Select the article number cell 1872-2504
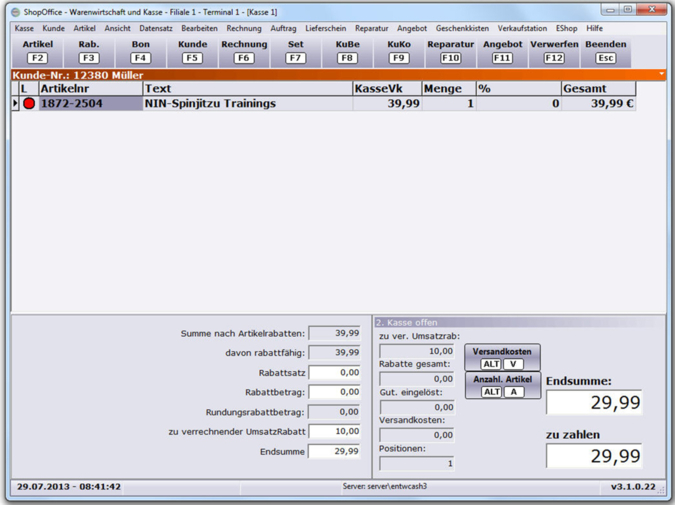This screenshot has width=675, height=505. click(x=90, y=104)
